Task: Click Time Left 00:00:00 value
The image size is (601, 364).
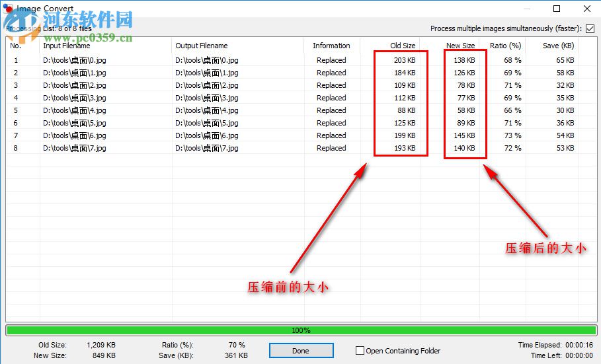Action: coord(579,355)
